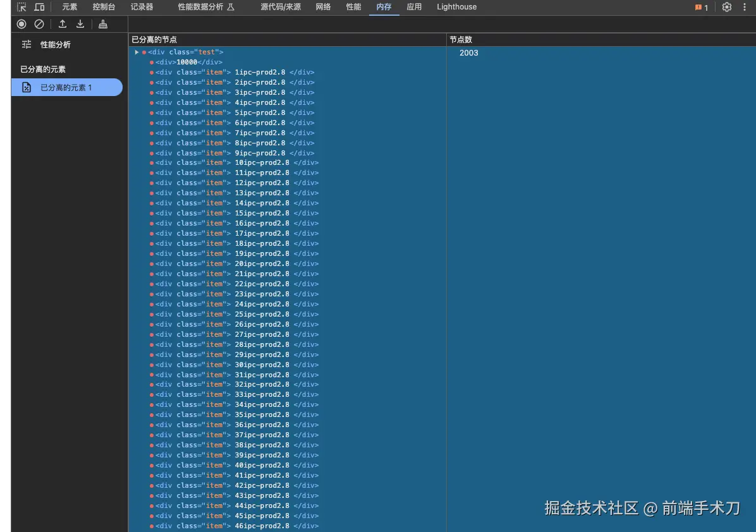Open DevTools settings gear
Image resolution: width=756 pixels, height=532 pixels.
point(726,7)
